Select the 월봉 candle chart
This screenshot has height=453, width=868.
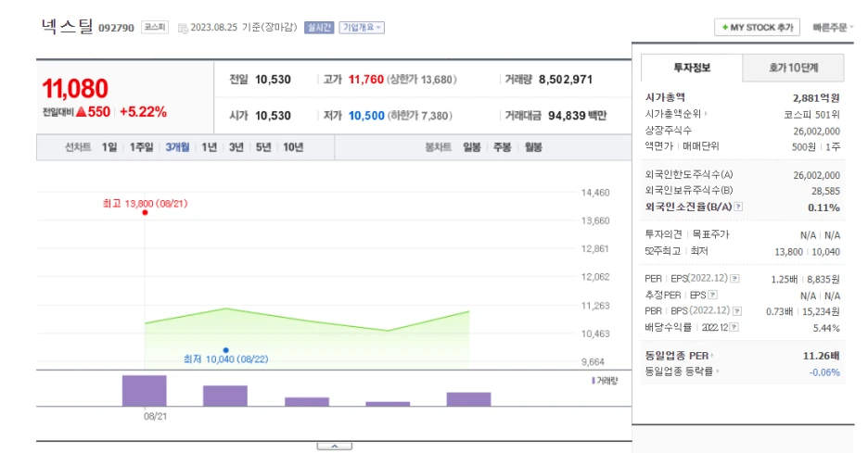click(533, 147)
